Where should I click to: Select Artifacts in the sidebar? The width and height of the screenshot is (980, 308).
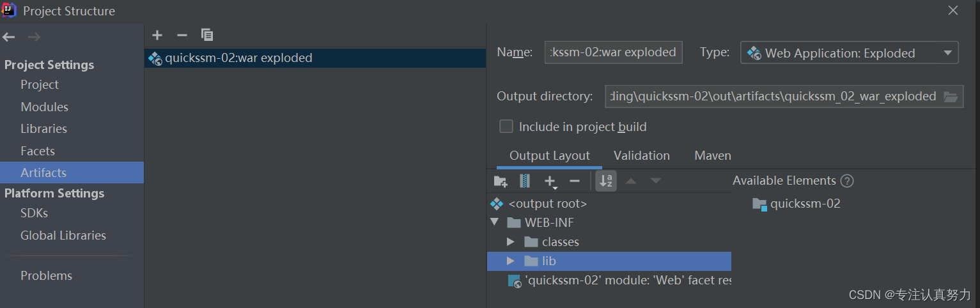coord(72,173)
